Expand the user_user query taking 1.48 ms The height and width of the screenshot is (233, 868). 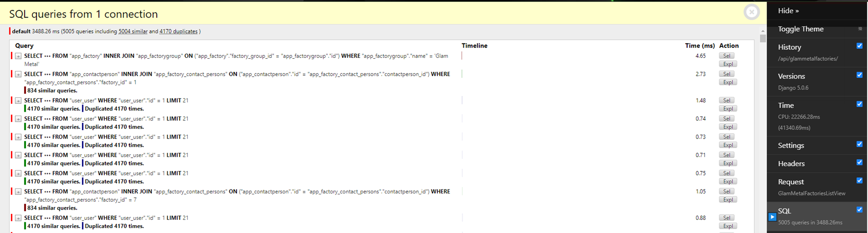[x=18, y=101]
